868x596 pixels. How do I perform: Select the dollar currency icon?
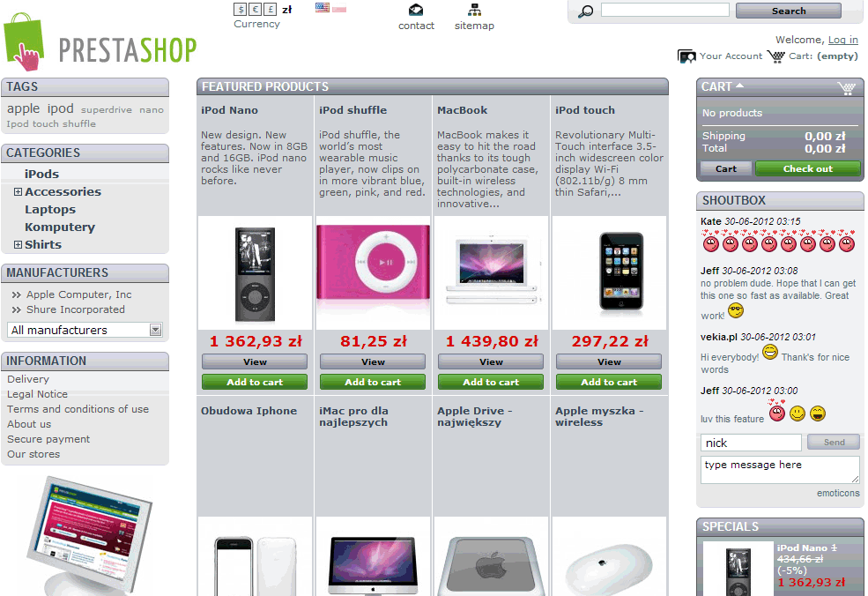tap(241, 10)
